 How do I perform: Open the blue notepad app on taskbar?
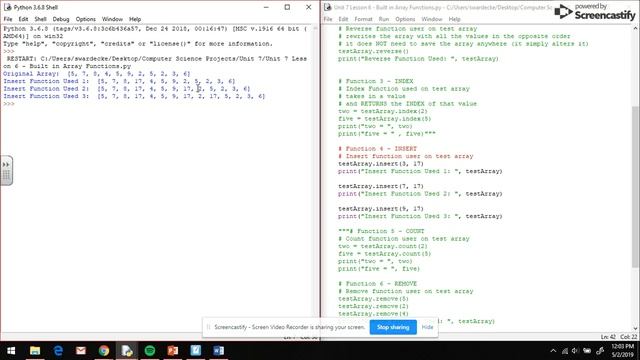tap(196, 351)
